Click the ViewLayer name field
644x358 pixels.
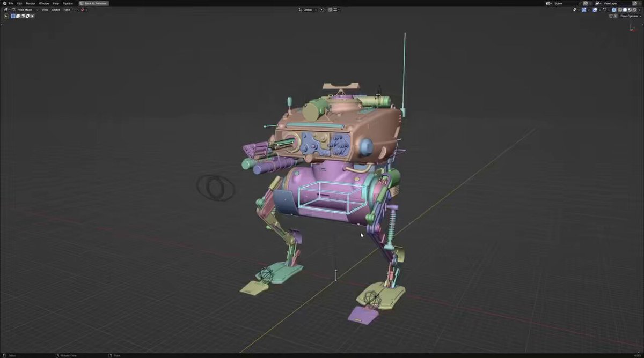(617, 3)
